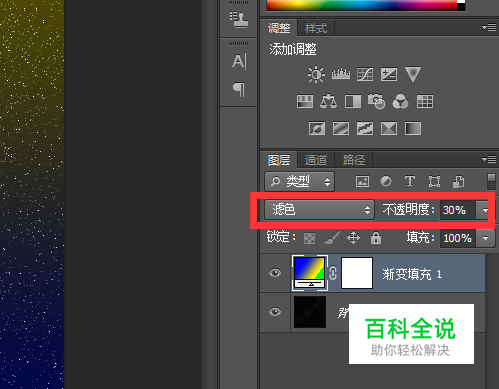Select the gradient fill layer thumbnail
Screen dimensions: 499x389
(x=309, y=273)
